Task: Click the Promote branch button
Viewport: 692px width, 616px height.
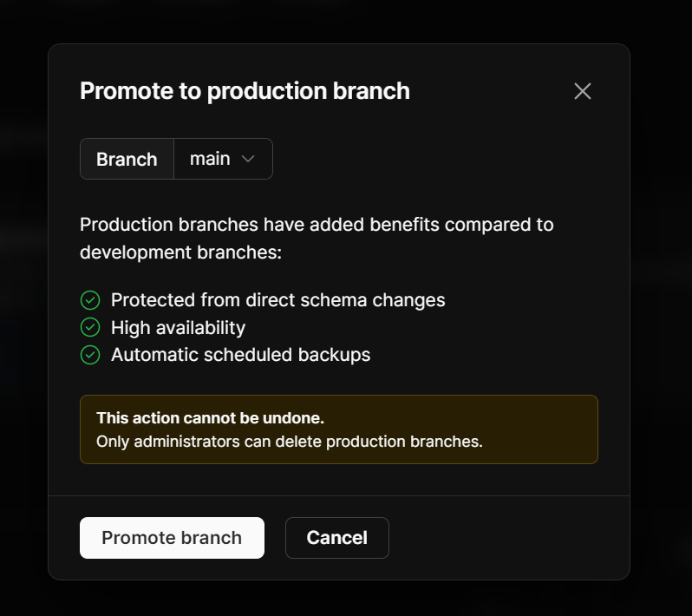Action: coord(172,538)
